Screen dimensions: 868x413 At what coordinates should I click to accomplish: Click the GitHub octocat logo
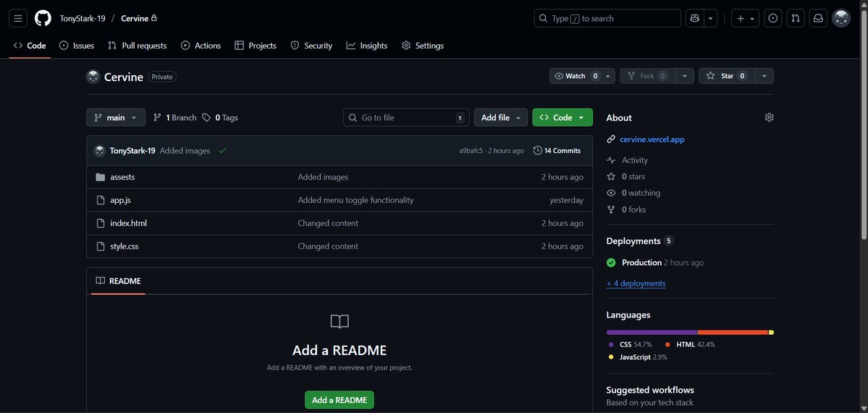point(43,18)
